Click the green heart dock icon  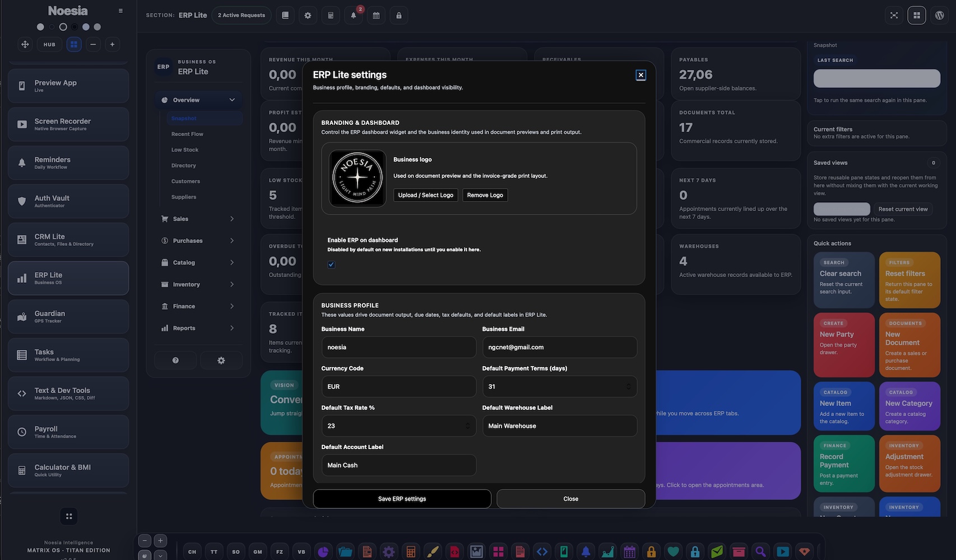click(673, 552)
